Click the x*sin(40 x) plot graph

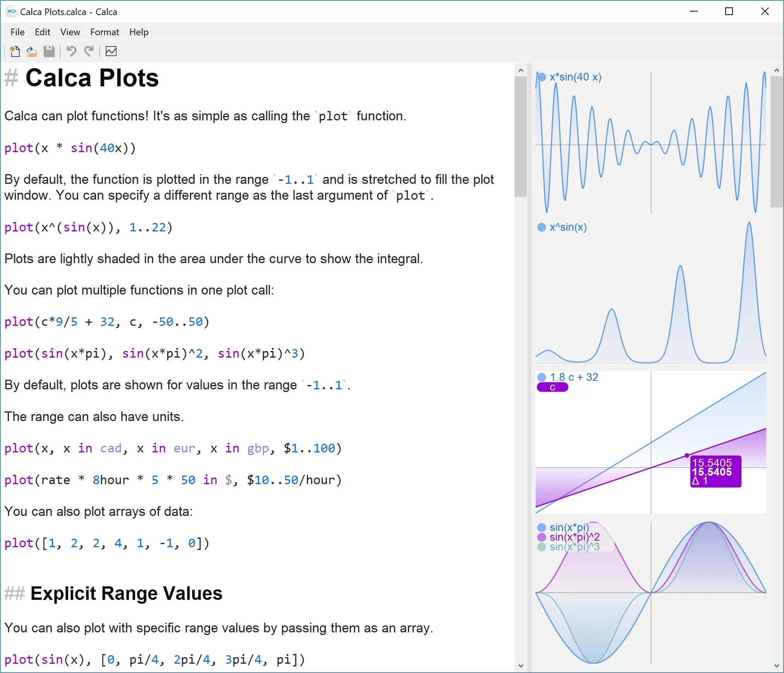[x=651, y=142]
